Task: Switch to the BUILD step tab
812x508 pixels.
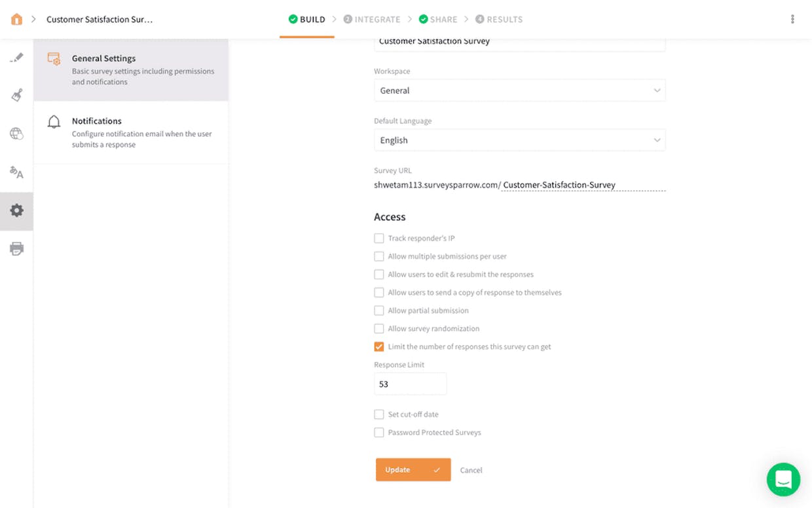Action: 307,20
